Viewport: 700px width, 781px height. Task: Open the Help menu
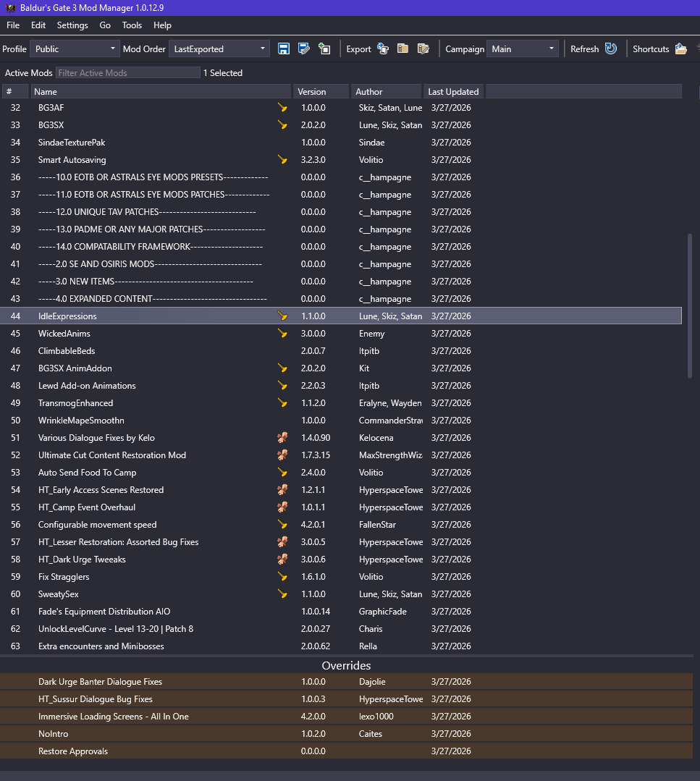(x=162, y=25)
